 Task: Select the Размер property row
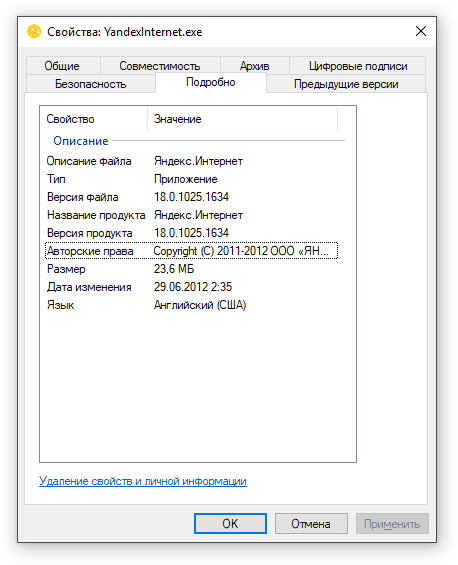click(192, 269)
